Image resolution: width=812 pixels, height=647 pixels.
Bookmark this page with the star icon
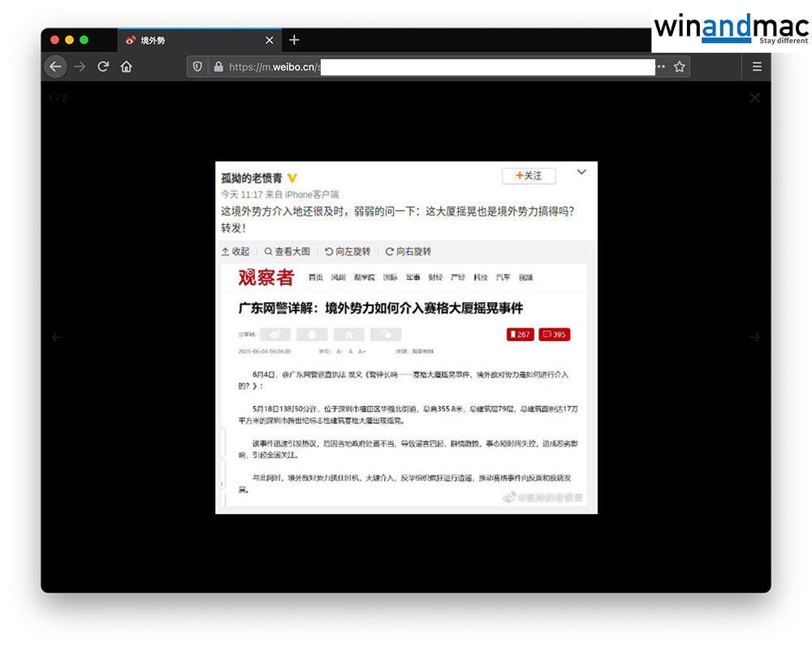click(680, 67)
